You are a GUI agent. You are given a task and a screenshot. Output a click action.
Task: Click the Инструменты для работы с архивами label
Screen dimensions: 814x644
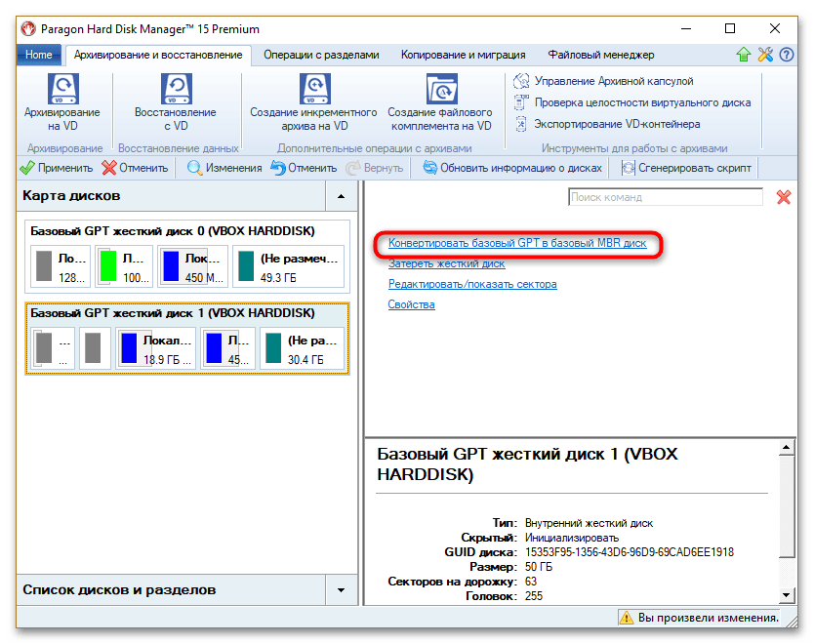click(634, 148)
